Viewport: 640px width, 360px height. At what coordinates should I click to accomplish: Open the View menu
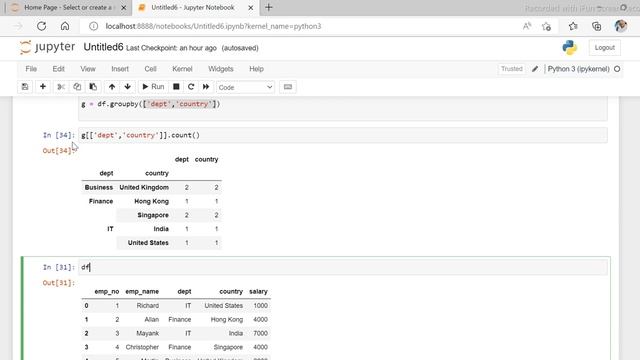88,69
